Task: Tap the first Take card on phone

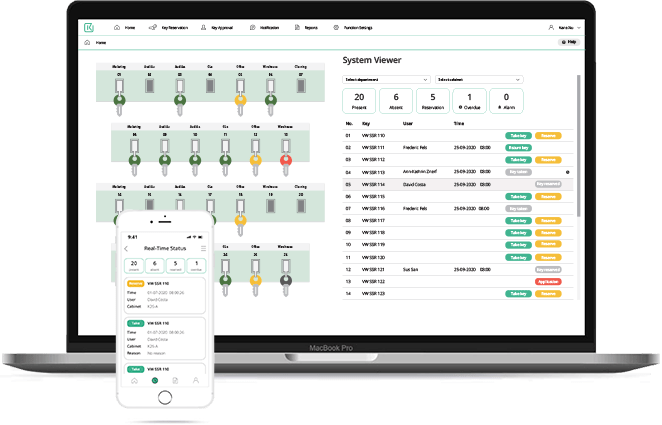Action: point(165,338)
